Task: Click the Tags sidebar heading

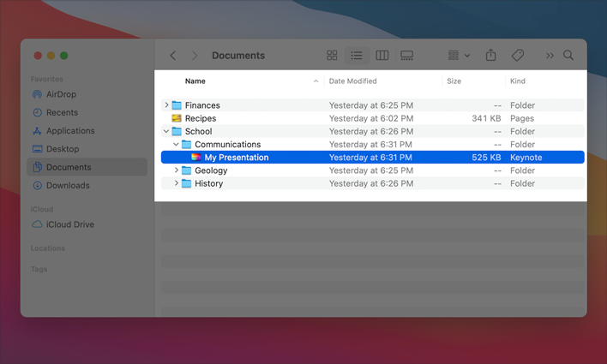Action: [39, 269]
